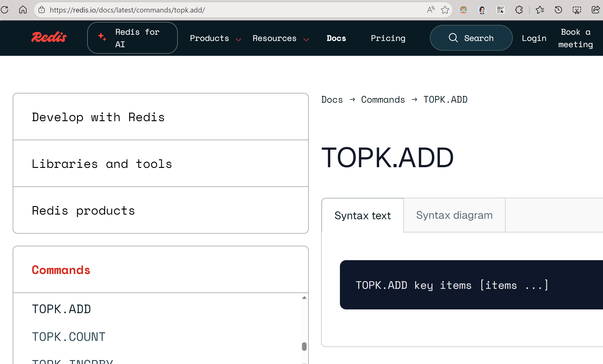Click the browser home icon
The image size is (603, 364).
pos(23,10)
